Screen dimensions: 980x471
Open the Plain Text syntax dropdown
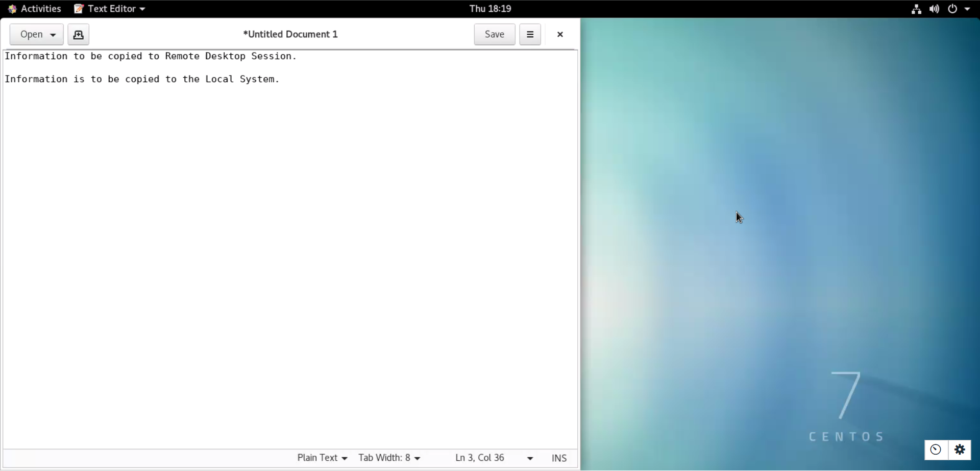(322, 458)
